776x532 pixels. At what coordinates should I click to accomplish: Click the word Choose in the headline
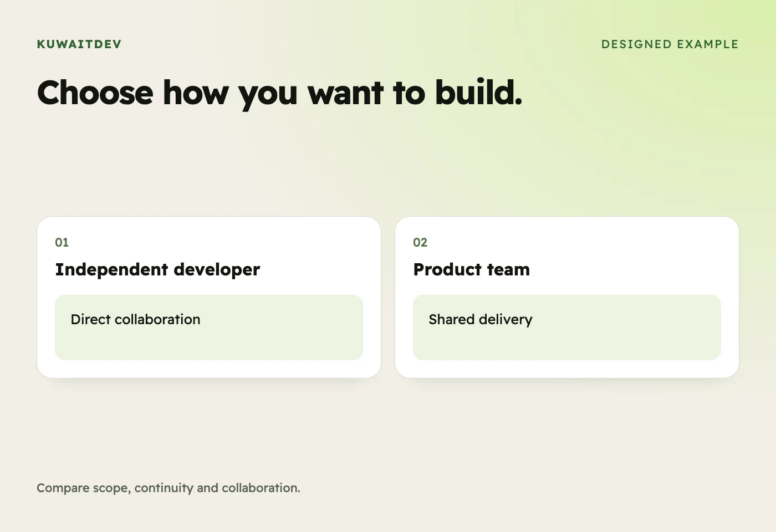pyautogui.click(x=95, y=92)
